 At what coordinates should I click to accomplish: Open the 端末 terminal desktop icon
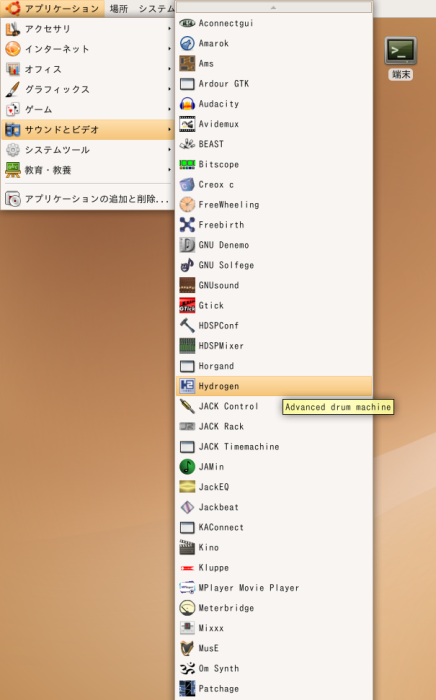pyautogui.click(x=400, y=58)
